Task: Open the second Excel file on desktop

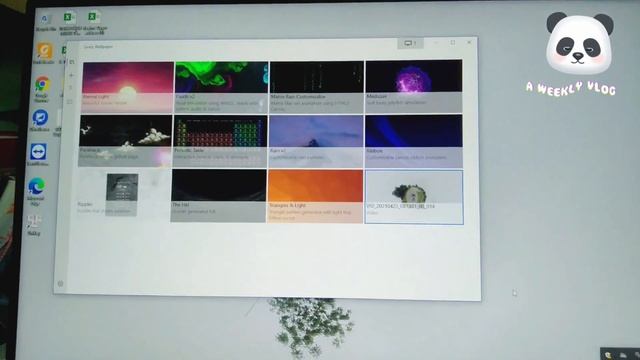Action: click(x=95, y=22)
